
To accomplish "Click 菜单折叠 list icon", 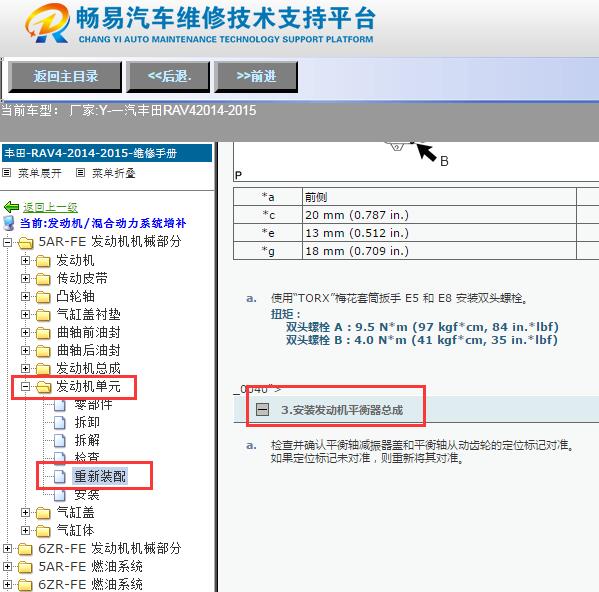I will [80, 173].
